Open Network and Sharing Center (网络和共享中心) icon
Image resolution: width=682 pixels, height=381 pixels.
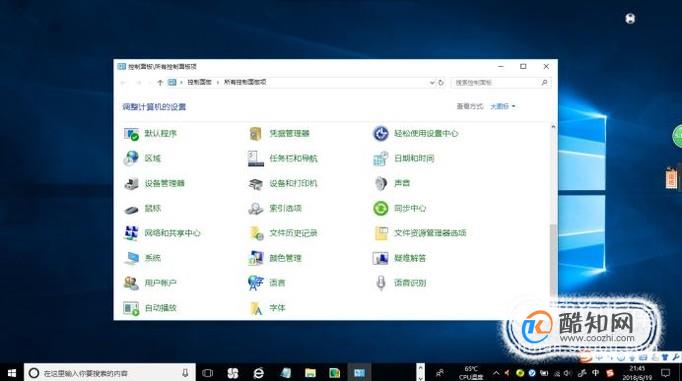coord(131,233)
